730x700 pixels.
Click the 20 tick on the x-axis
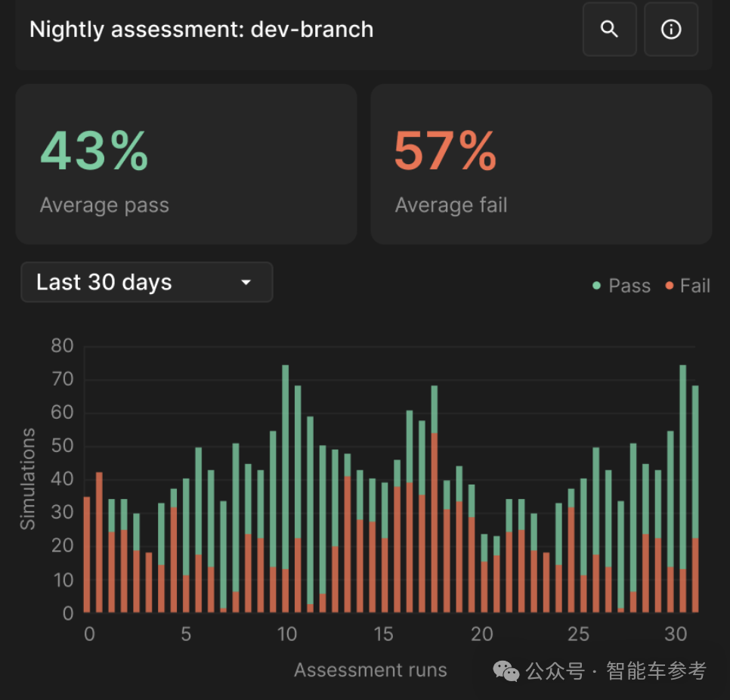[482, 634]
